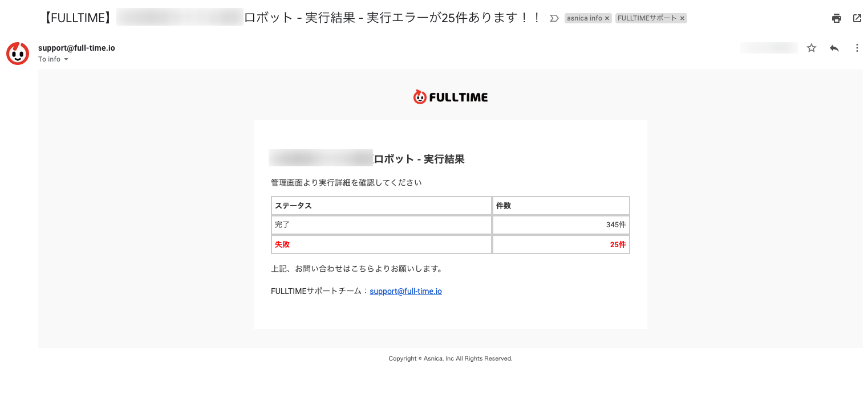The image size is (868, 401).
Task: Open the FULLTIMEサポート label
Action: [647, 18]
